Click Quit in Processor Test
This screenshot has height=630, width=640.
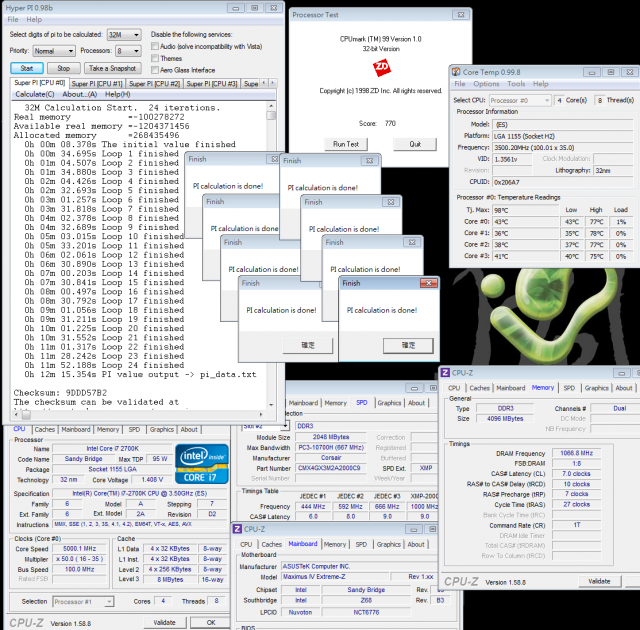(415, 144)
